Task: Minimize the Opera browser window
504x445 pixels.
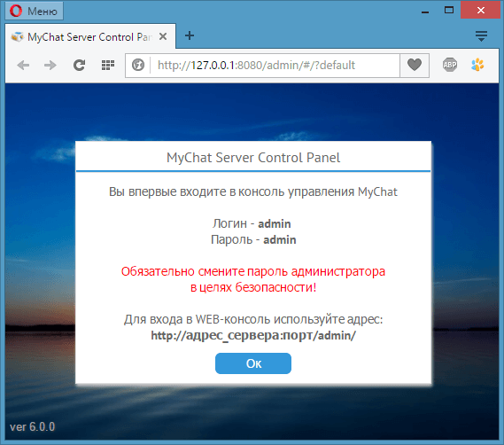Action: pos(425,12)
